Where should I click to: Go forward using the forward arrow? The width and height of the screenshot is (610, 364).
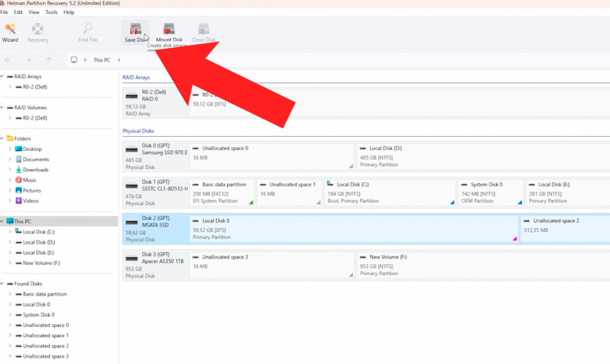pos(28,60)
